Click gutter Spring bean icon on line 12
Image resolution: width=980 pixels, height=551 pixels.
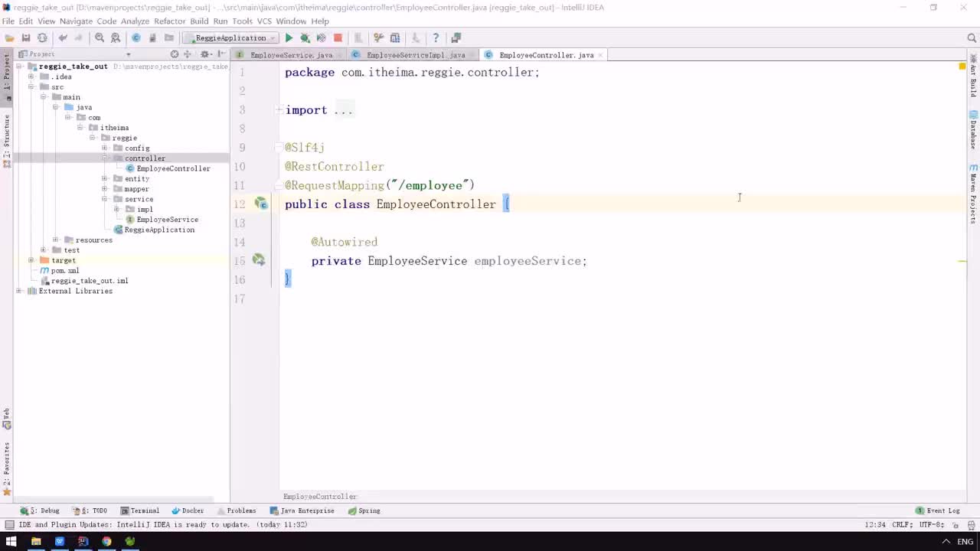(262, 204)
